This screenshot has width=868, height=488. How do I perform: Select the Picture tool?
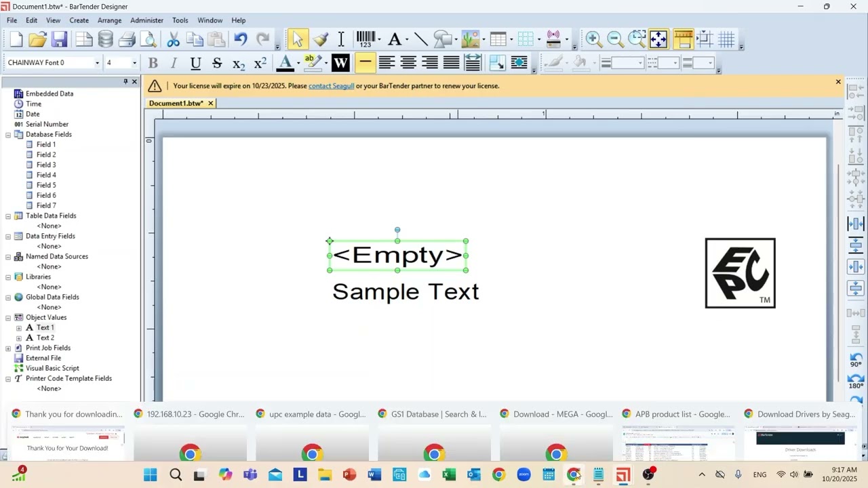click(470, 39)
